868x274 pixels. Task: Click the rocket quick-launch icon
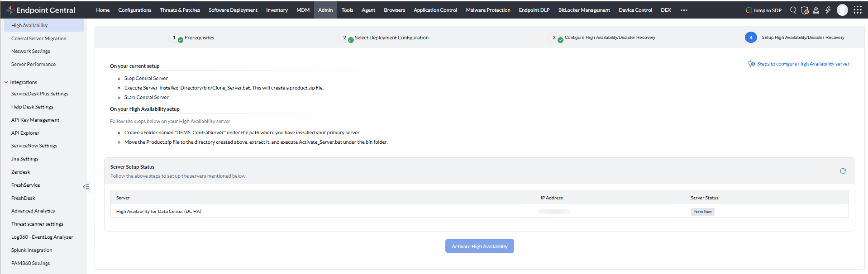pyautogui.click(x=816, y=10)
